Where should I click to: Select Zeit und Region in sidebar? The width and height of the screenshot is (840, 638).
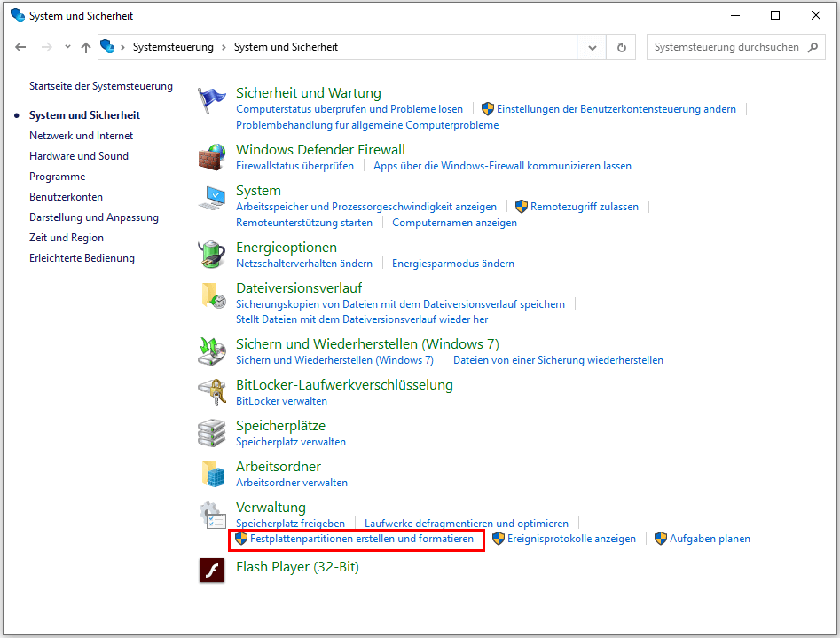[x=67, y=238]
